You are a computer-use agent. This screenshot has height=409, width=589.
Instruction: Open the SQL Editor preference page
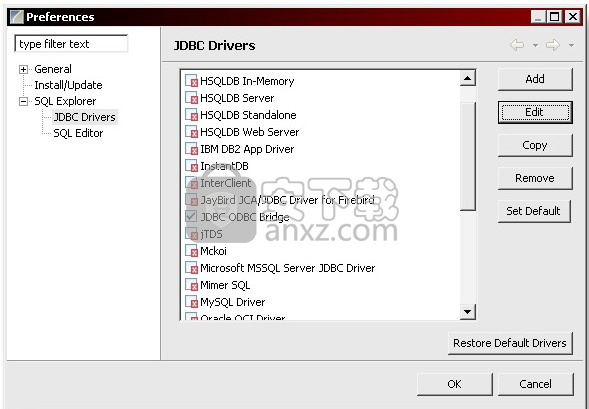pos(78,133)
